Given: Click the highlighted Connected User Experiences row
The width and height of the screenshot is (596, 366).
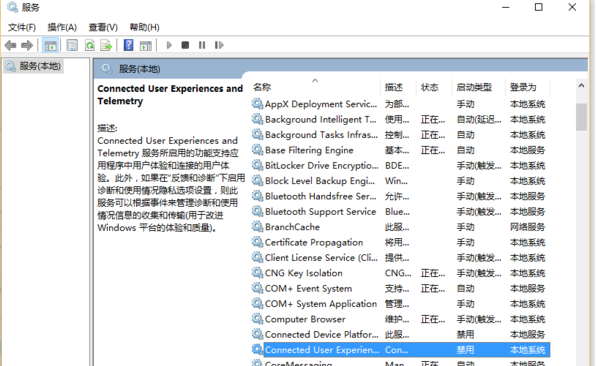Looking at the screenshot, I should 401,350.
